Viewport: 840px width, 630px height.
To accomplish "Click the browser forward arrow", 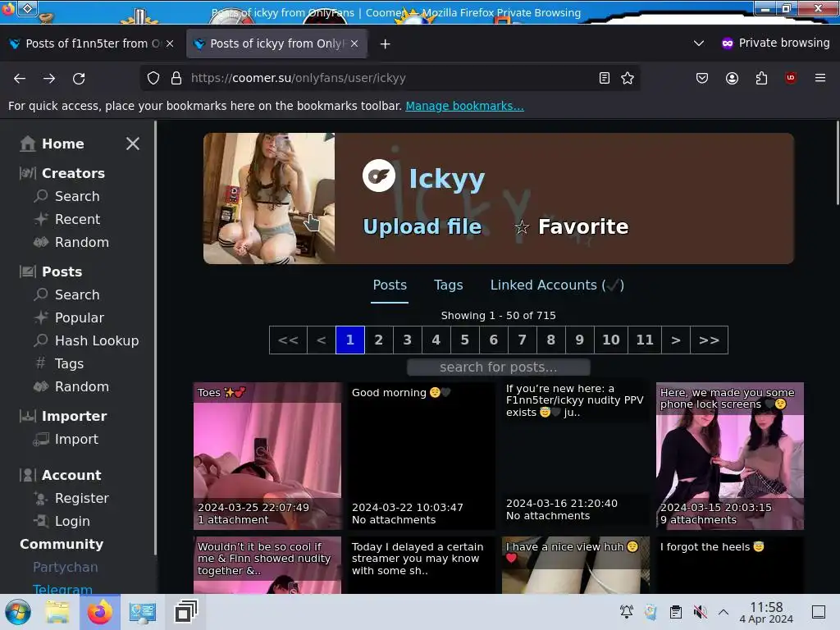I will [x=49, y=78].
